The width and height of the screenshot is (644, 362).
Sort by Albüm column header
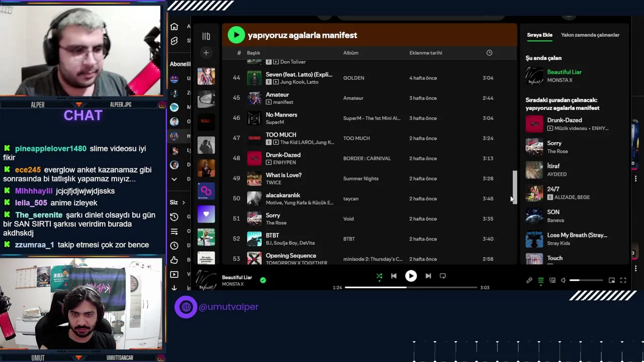[351, 53]
